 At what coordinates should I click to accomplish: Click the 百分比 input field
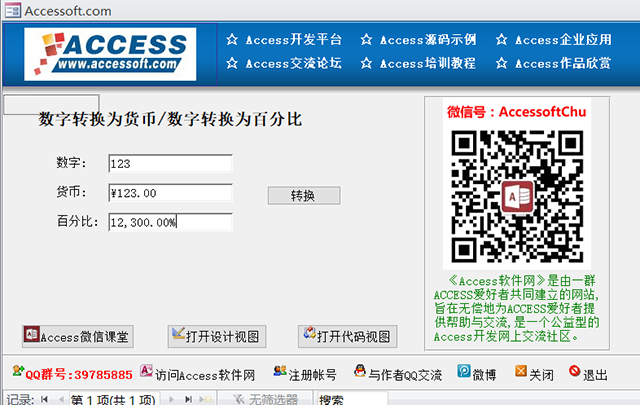(x=171, y=222)
